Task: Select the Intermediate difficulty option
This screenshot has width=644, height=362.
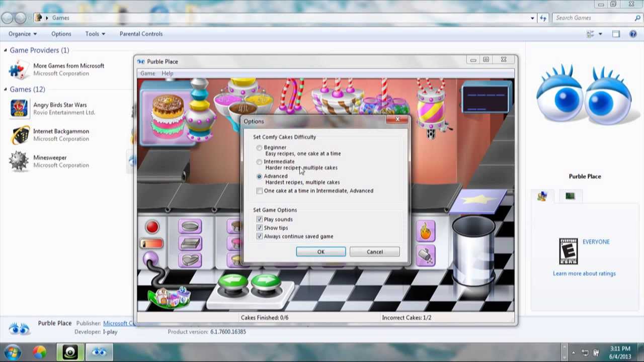Action: point(259,162)
